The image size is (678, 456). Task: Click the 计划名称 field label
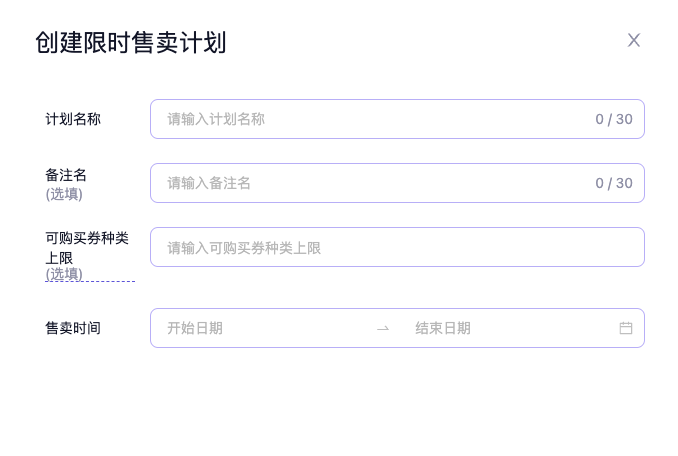click(73, 119)
